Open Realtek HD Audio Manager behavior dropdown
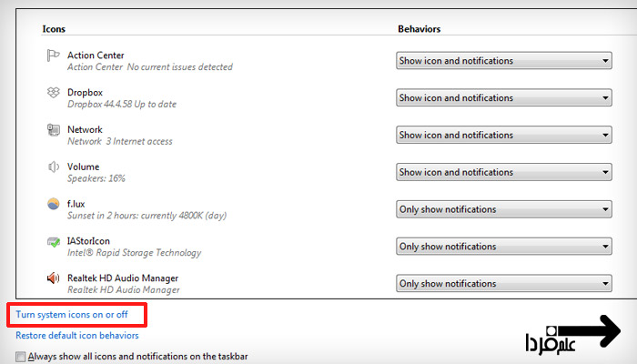 point(503,284)
